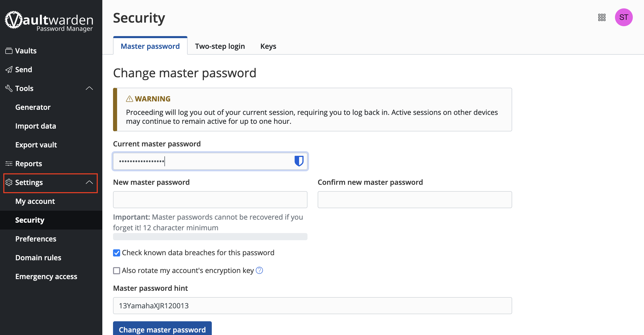Switch to Keys tab
The image size is (644, 335).
click(268, 46)
